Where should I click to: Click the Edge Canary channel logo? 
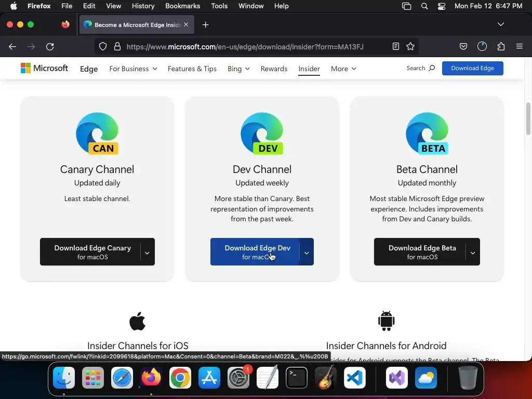[97, 134]
